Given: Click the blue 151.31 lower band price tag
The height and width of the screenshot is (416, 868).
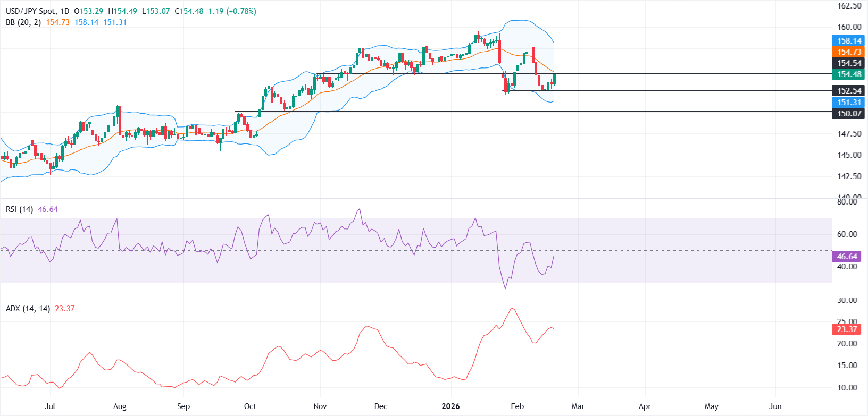Looking at the screenshot, I should (x=848, y=103).
